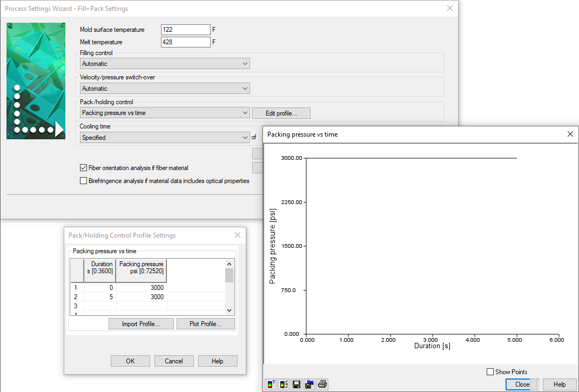Click the Edit profile button
Screen dimensions: 579x392
[281, 113]
